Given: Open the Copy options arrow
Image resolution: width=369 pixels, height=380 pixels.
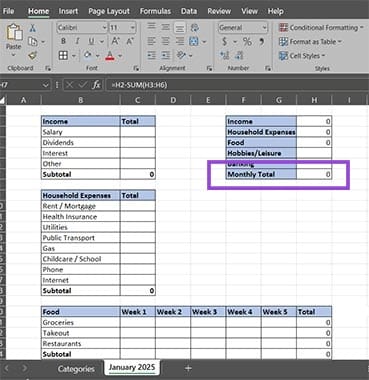Looking at the screenshot, I should click(43, 42).
